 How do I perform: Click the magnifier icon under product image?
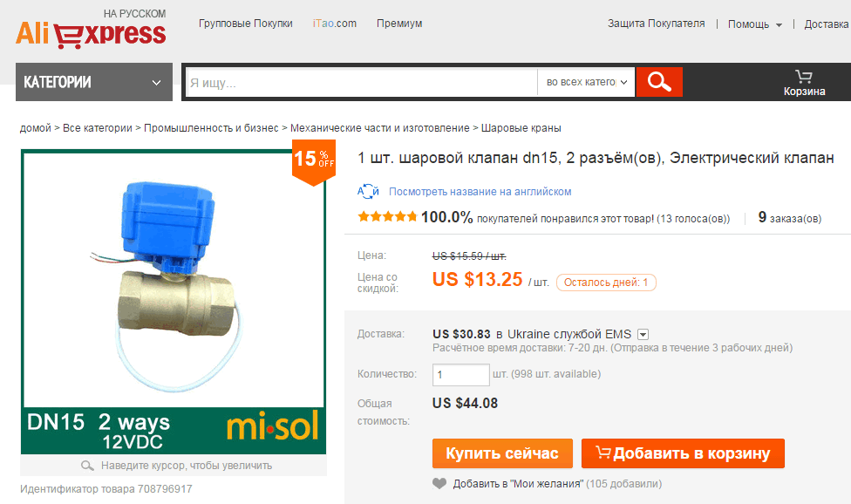[x=87, y=466]
